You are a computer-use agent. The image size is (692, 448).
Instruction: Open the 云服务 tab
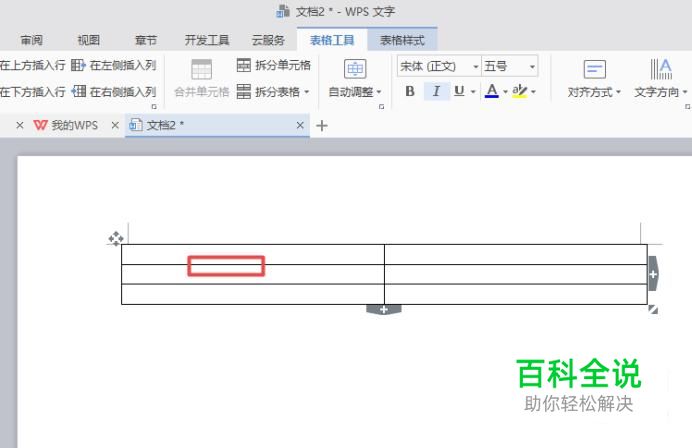click(268, 40)
